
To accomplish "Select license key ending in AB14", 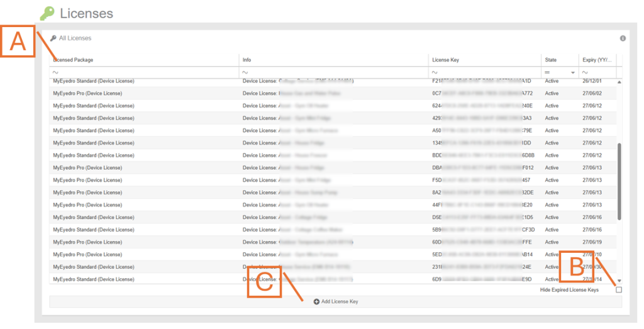I will pos(482,255).
